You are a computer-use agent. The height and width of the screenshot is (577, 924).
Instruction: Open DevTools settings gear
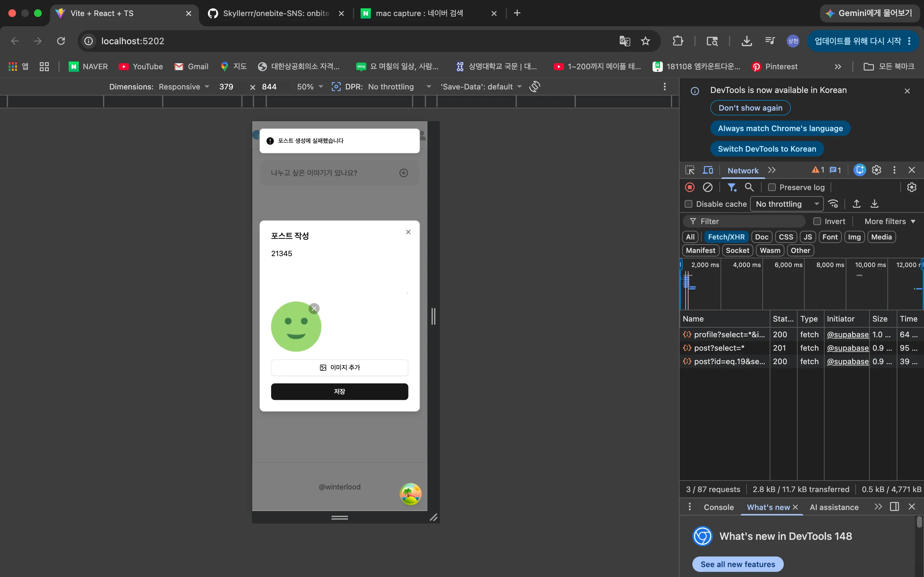876,170
